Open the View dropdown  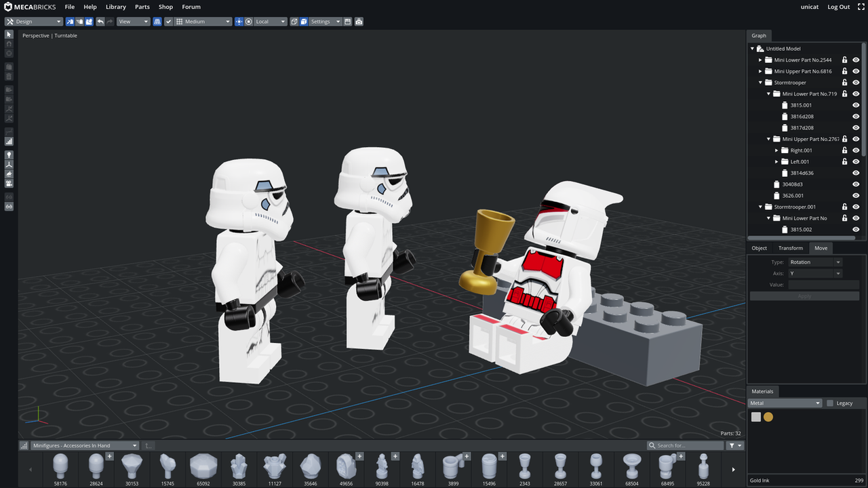(x=133, y=22)
